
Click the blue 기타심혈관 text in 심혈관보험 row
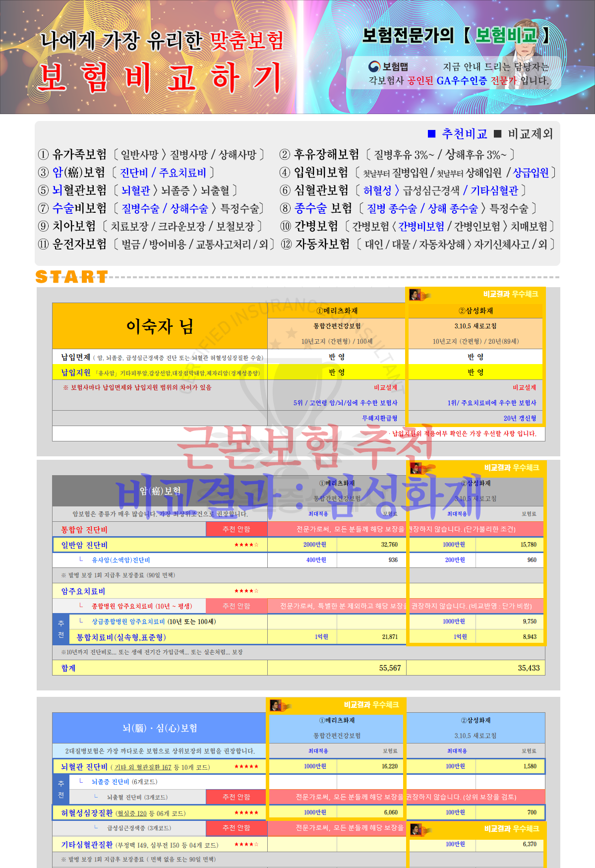494,190
